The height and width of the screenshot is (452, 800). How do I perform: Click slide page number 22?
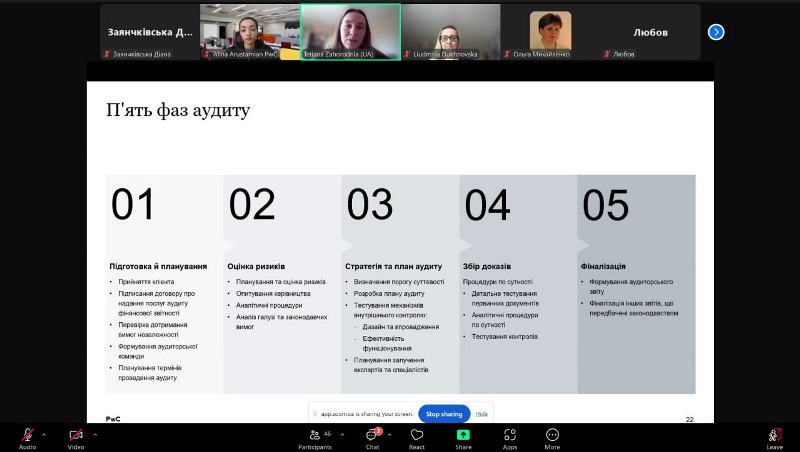coord(689,419)
